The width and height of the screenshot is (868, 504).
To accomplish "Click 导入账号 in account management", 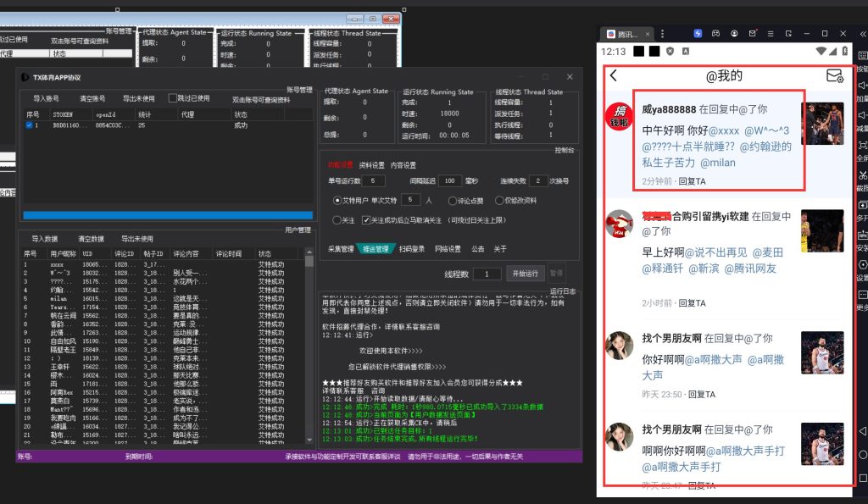I will [x=46, y=99].
